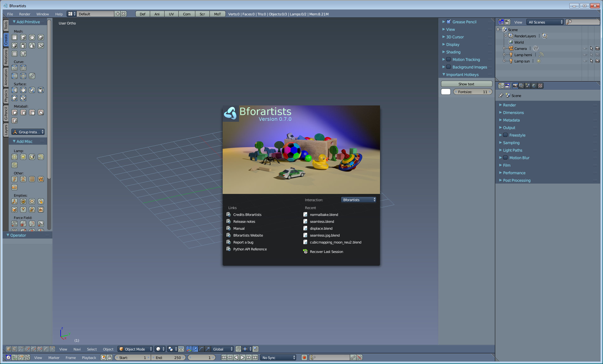Click the Fontsize slider field
The image size is (603, 364).
click(x=473, y=92)
